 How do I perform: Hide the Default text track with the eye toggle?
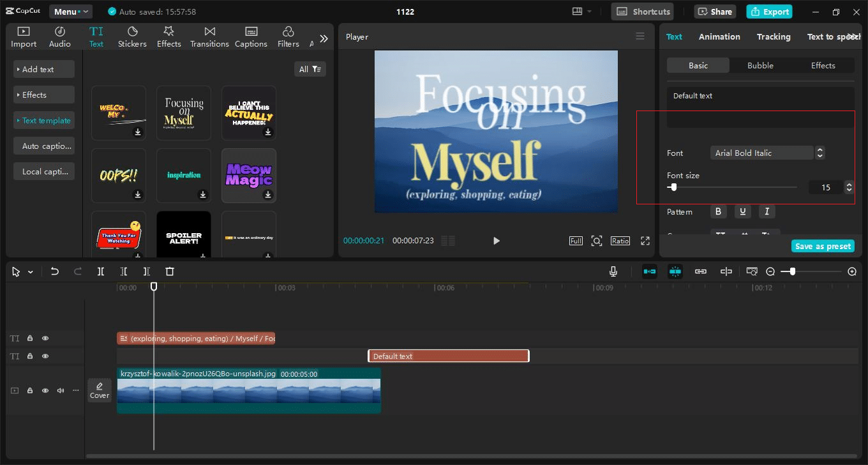45,356
